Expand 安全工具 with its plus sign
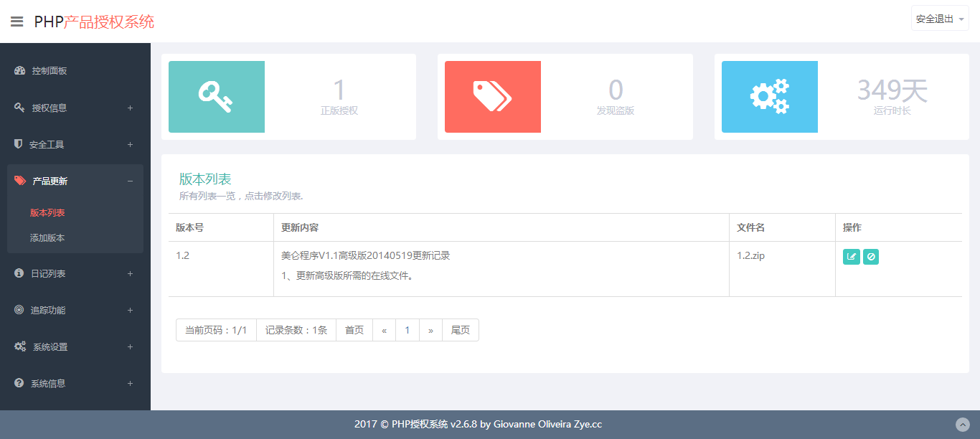This screenshot has height=439, width=980. click(x=130, y=144)
